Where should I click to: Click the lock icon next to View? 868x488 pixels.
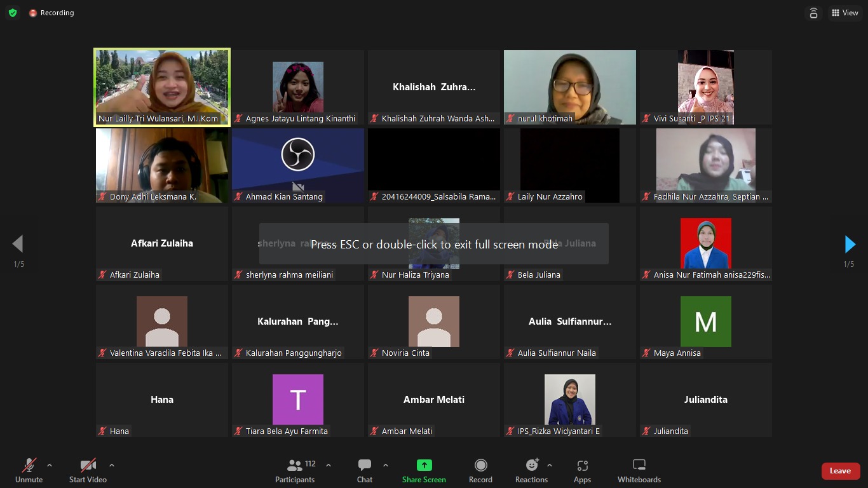coord(813,13)
